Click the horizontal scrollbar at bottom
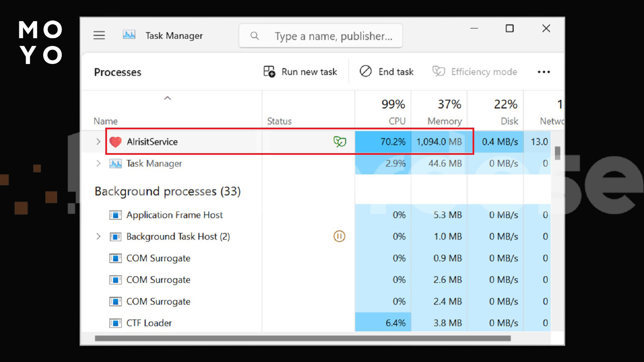 (303, 339)
